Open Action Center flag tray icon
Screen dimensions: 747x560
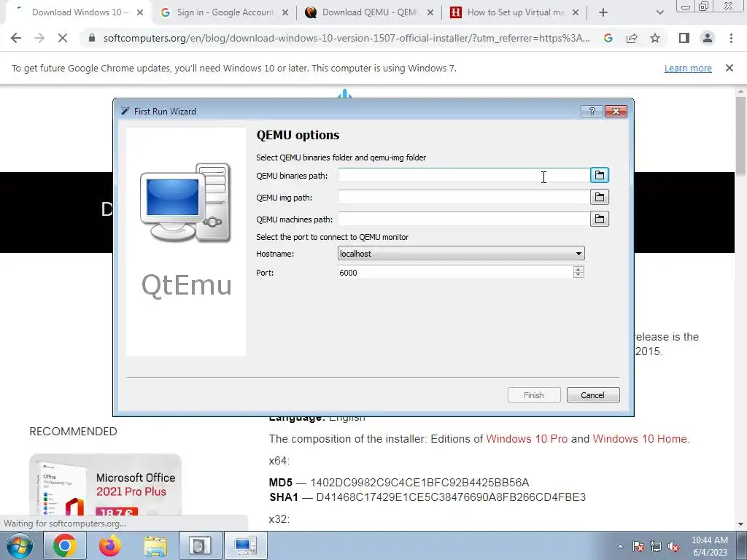pos(638,546)
